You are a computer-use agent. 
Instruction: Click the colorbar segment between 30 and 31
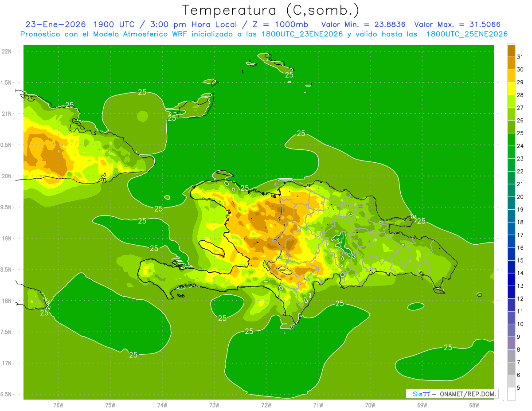coord(511,63)
